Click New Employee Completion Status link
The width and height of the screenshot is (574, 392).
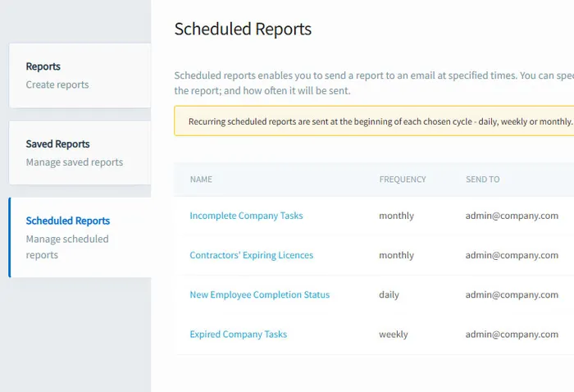pyautogui.click(x=259, y=294)
